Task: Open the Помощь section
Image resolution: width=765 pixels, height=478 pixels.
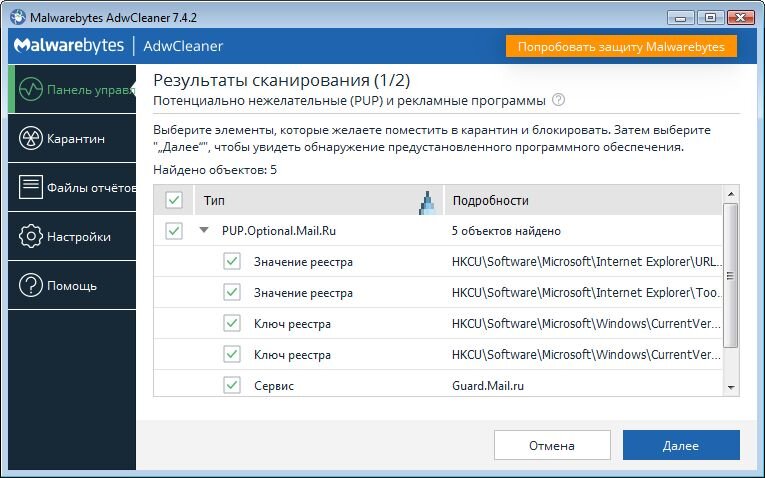Action: pos(72,285)
